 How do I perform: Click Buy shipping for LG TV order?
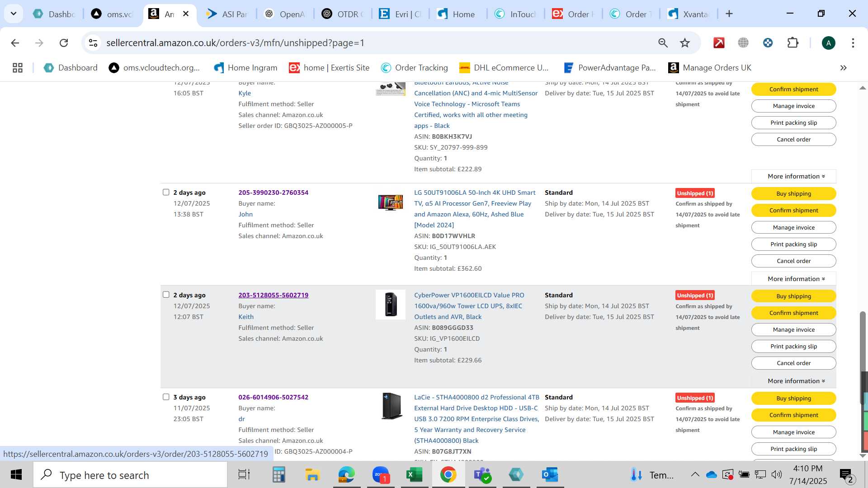pos(793,194)
